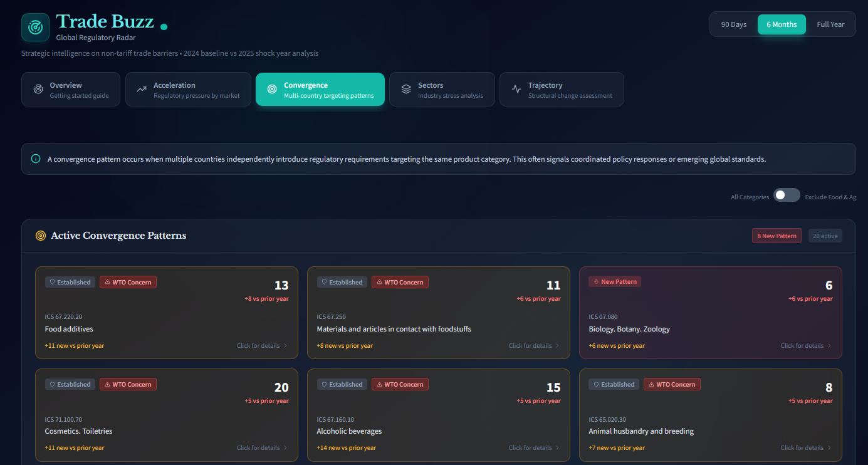Click the Trade Buzz radar logo icon
Screen dimensions: 868x465
point(35,28)
